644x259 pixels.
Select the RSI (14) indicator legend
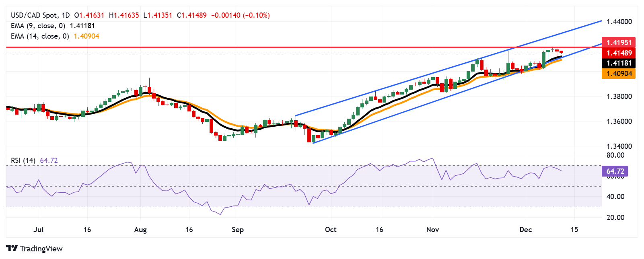[23, 160]
